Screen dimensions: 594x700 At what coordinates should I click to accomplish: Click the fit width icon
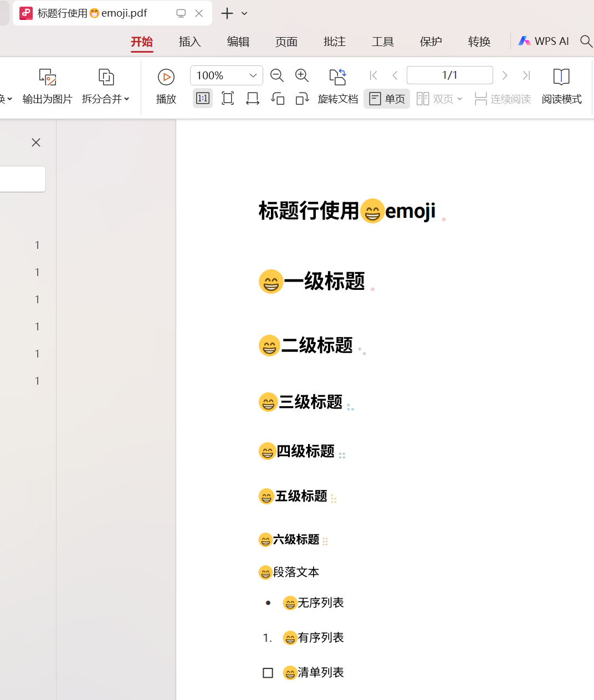click(x=253, y=99)
